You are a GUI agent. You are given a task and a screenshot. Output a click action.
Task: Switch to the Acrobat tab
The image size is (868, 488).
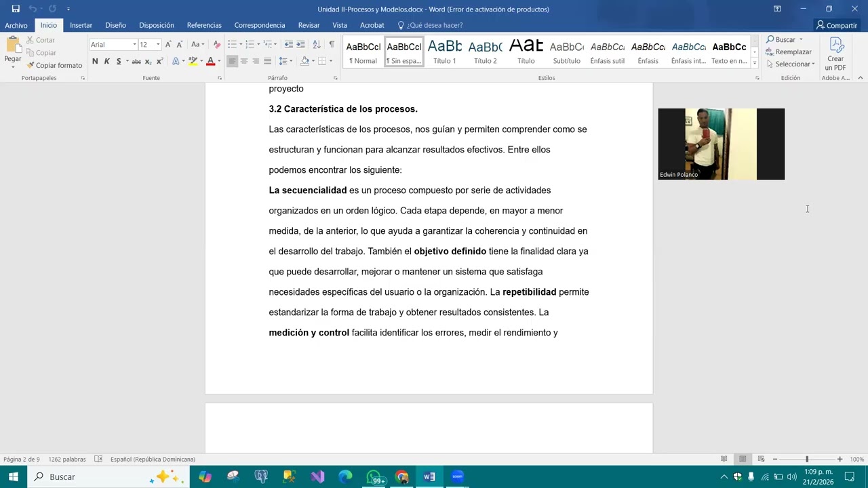click(x=372, y=25)
